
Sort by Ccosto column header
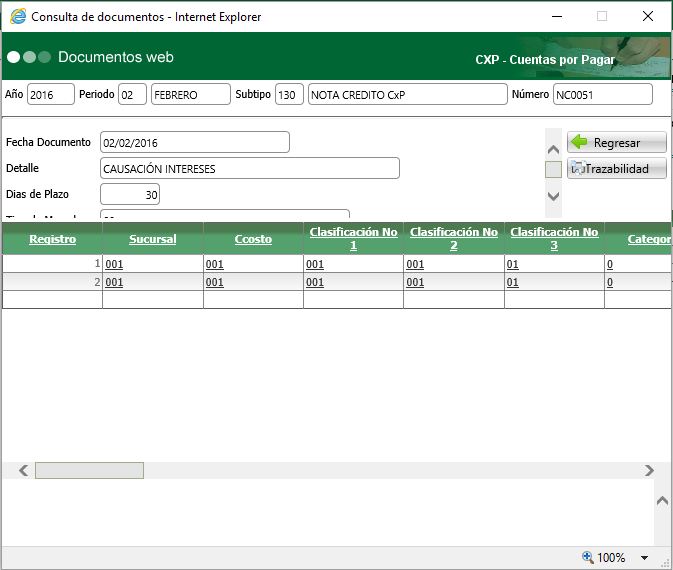(253, 240)
